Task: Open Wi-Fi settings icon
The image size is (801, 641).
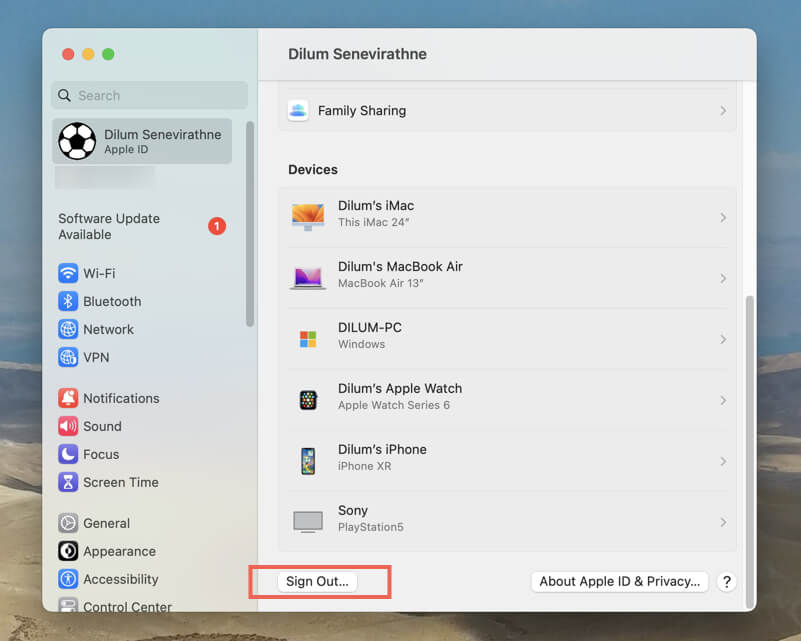Action: tap(68, 273)
